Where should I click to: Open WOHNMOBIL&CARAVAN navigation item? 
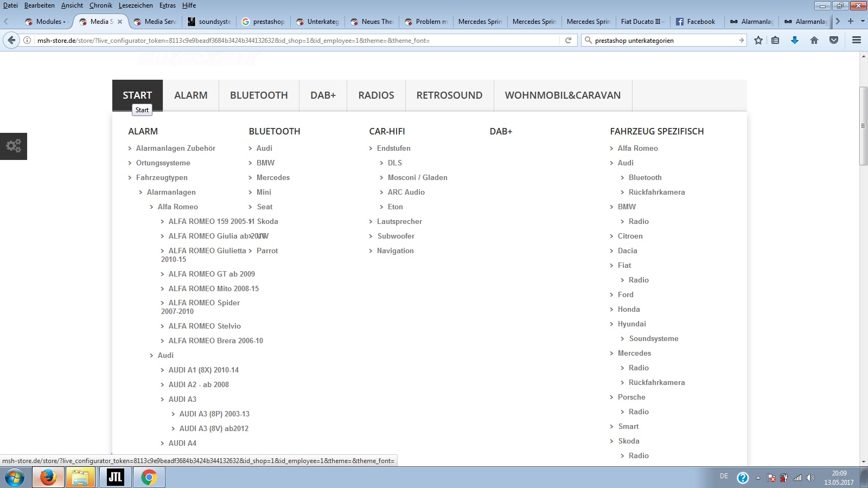pyautogui.click(x=563, y=95)
